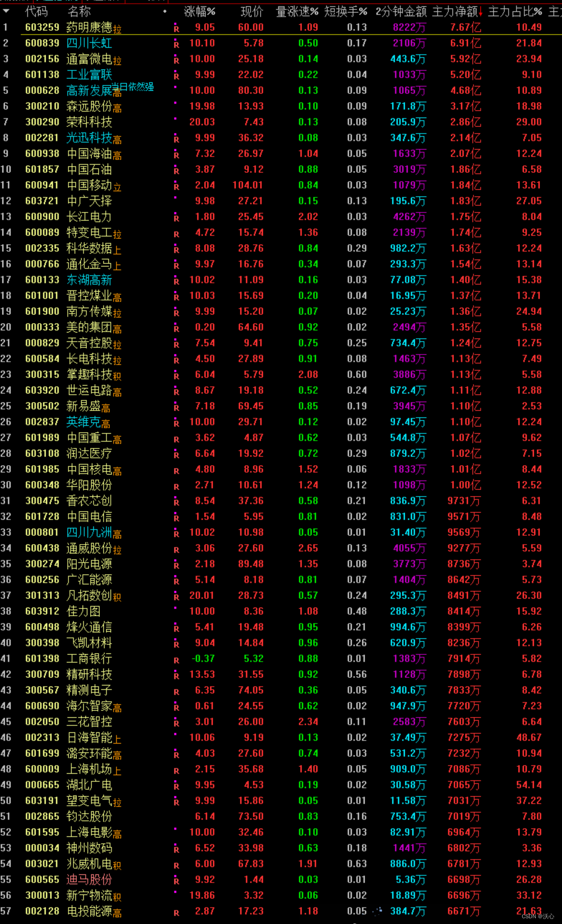
Task: Select stock name 凡拓数创
Action: pyautogui.click(x=89, y=595)
